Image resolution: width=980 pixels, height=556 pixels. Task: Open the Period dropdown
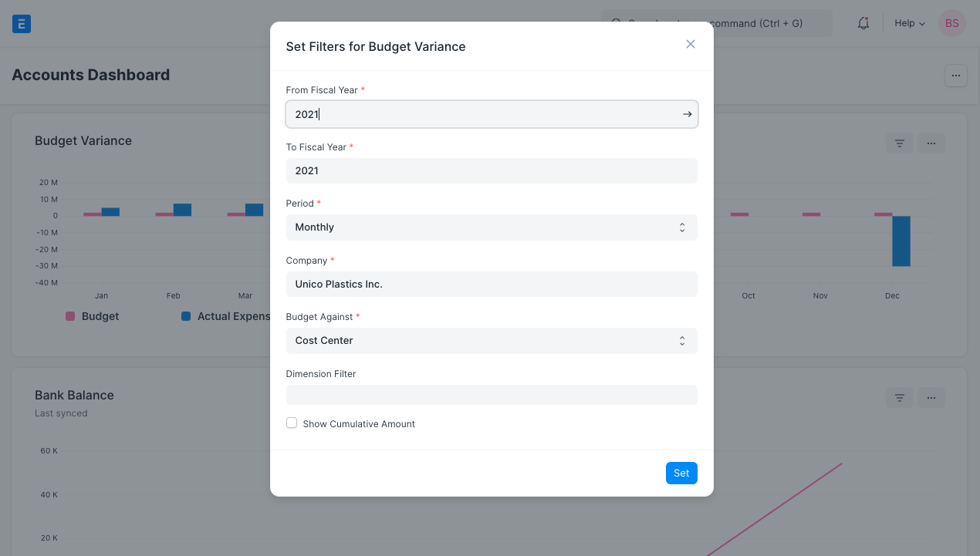tap(492, 227)
